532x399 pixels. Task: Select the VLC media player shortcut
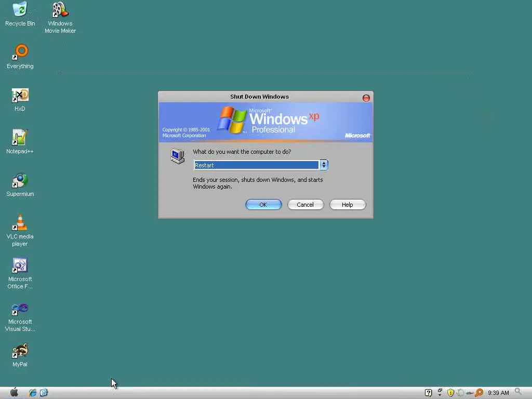pos(20,231)
